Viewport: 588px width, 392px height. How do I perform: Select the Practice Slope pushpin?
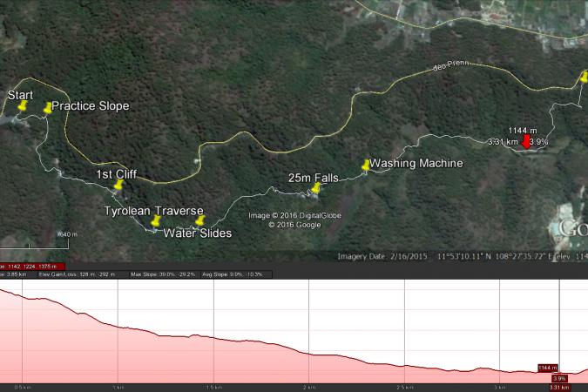47,108
